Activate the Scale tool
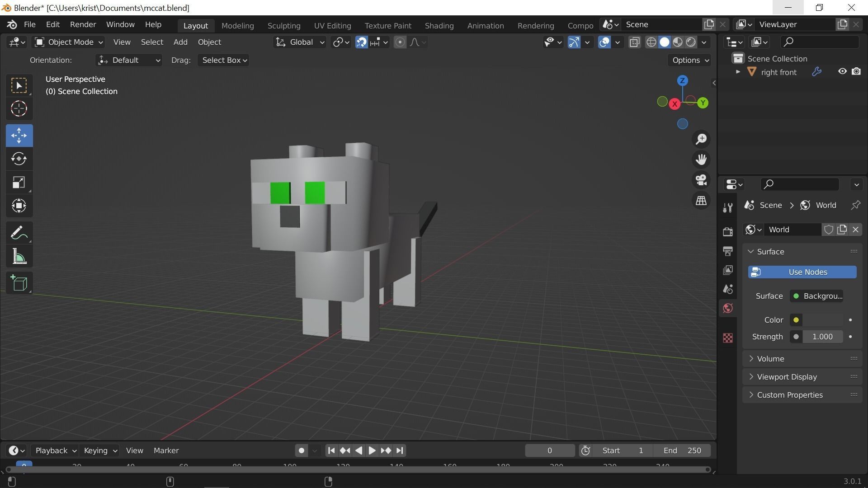Screen dimensions: 868x488 pyautogui.click(x=19, y=183)
